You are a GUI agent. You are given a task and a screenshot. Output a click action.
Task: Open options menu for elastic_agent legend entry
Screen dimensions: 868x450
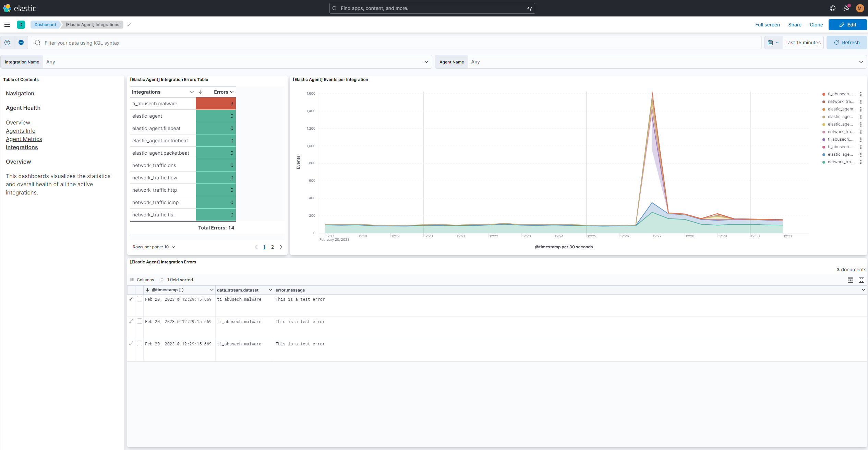(x=861, y=109)
